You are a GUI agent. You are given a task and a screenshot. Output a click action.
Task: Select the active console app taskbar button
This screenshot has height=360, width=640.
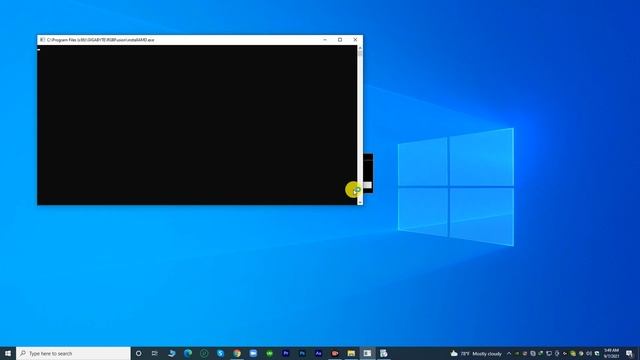point(367,353)
